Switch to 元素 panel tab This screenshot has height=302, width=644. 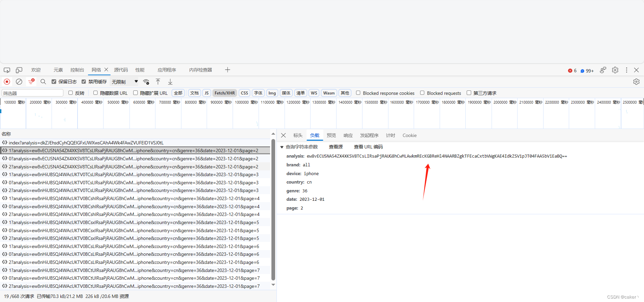[58, 70]
